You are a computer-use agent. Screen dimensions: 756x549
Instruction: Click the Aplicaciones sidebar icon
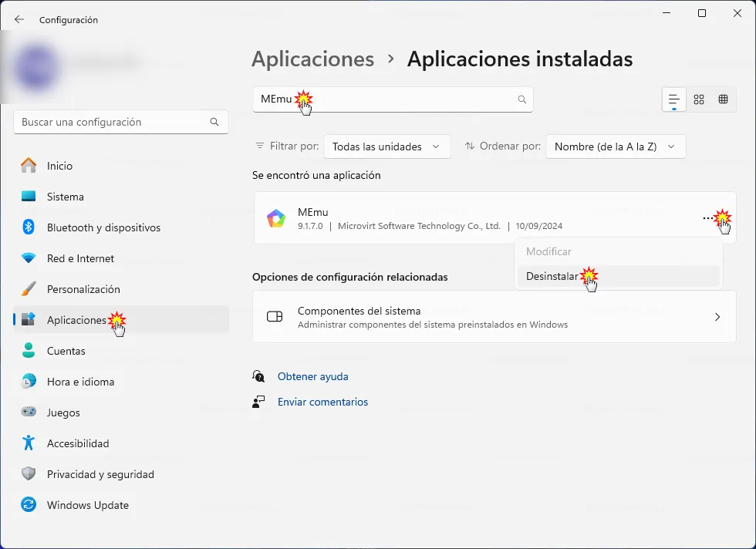coord(29,319)
